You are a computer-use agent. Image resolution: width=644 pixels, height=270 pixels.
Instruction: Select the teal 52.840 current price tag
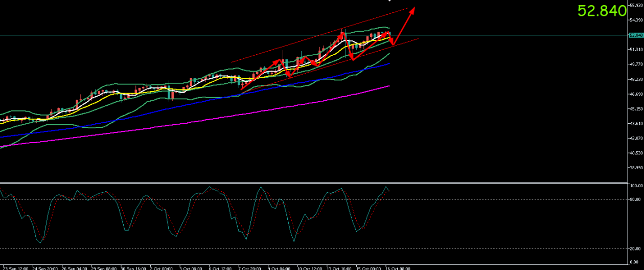click(x=635, y=35)
